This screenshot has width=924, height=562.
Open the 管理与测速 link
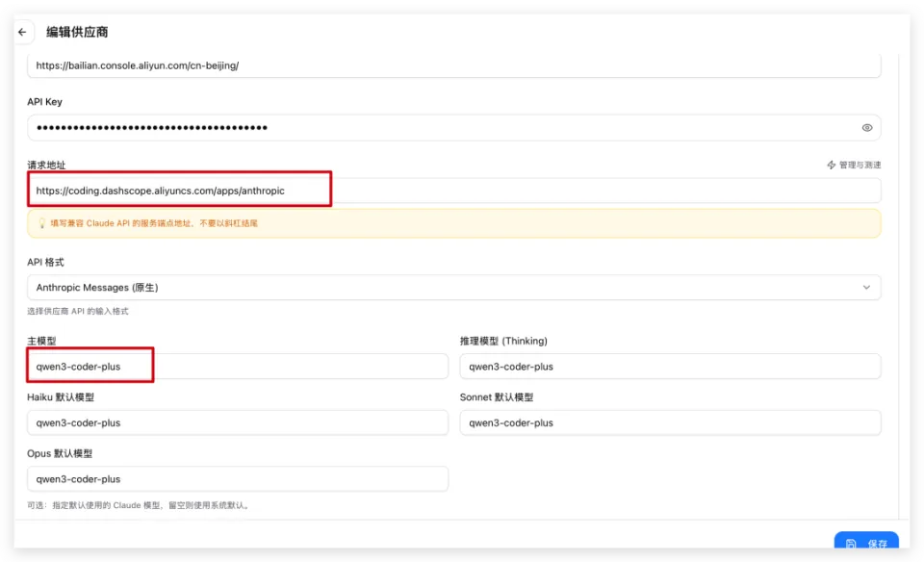click(x=859, y=166)
